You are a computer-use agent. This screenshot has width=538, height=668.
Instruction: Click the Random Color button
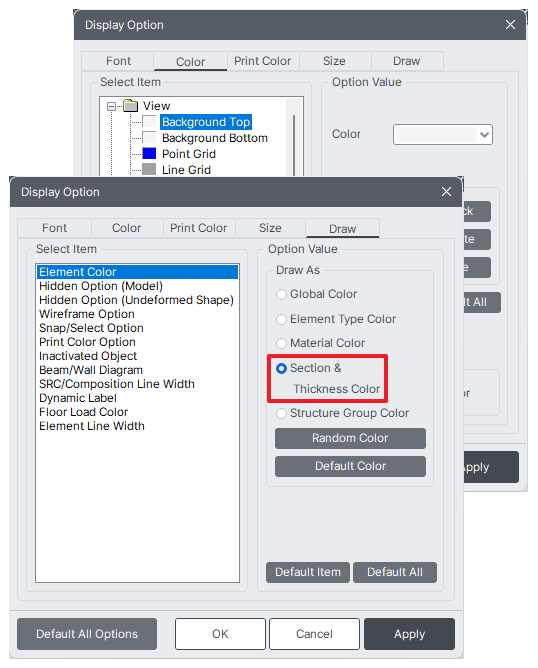[x=350, y=438]
